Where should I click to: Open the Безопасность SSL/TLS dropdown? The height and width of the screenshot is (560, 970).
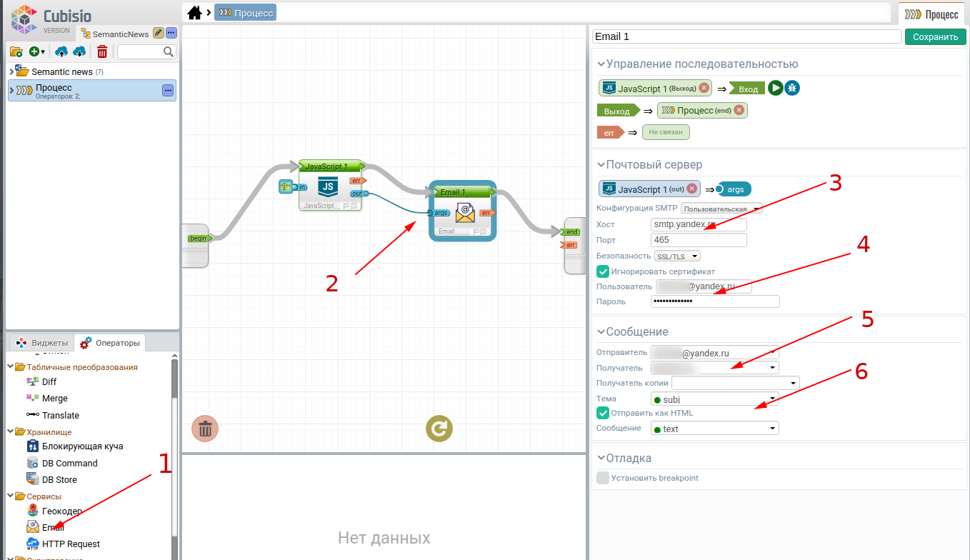click(x=677, y=256)
